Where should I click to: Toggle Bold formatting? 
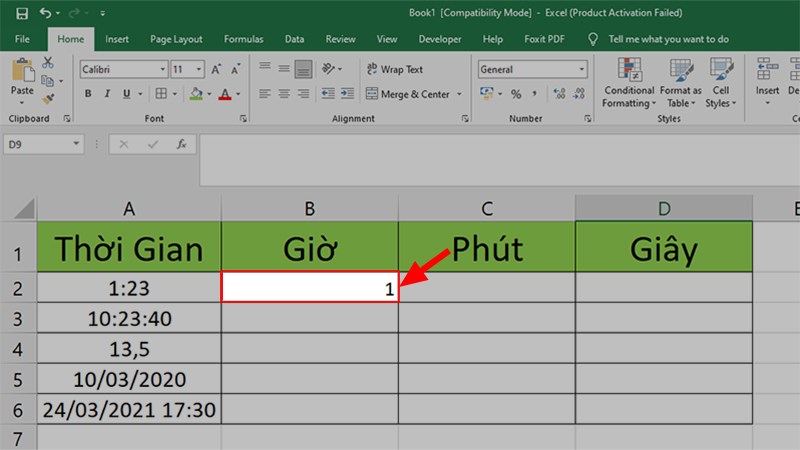tap(88, 93)
